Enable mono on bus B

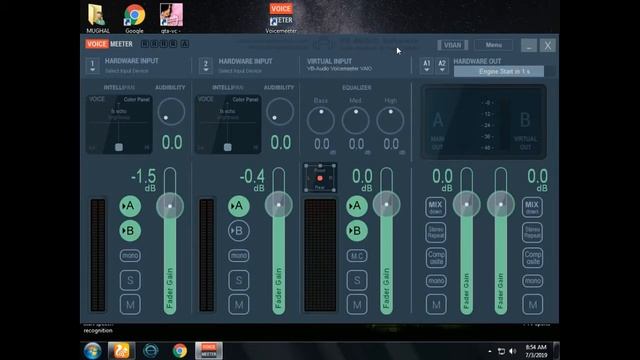coord(532,281)
